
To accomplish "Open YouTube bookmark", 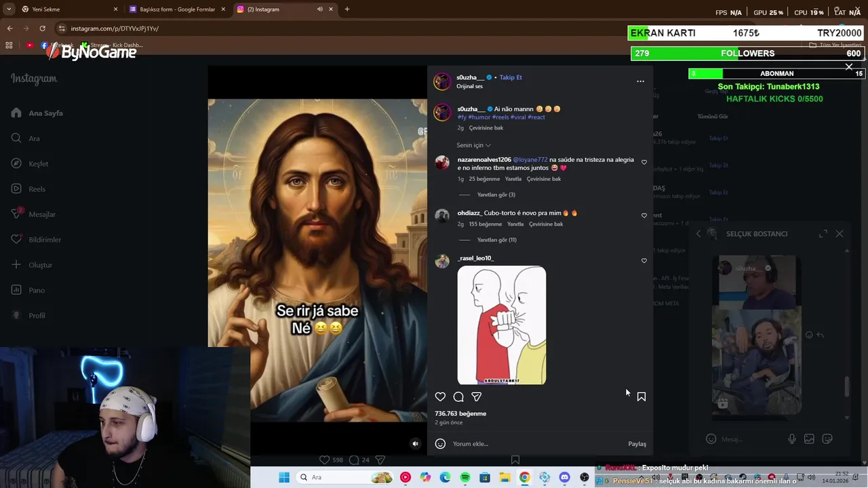I will pos(30,45).
